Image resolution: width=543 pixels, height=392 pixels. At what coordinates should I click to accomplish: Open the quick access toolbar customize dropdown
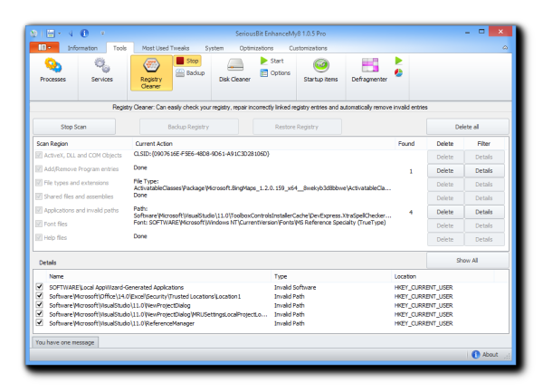102,33
